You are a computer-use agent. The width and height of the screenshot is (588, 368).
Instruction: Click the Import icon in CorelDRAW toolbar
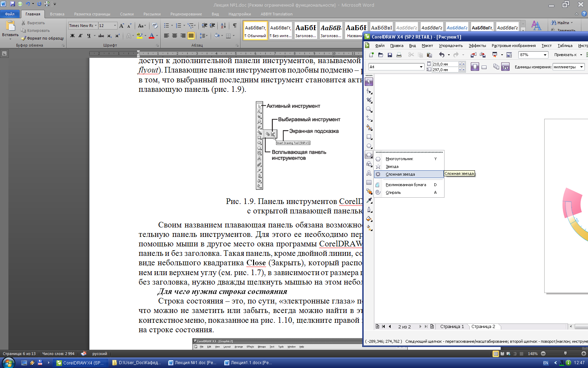coord(473,55)
